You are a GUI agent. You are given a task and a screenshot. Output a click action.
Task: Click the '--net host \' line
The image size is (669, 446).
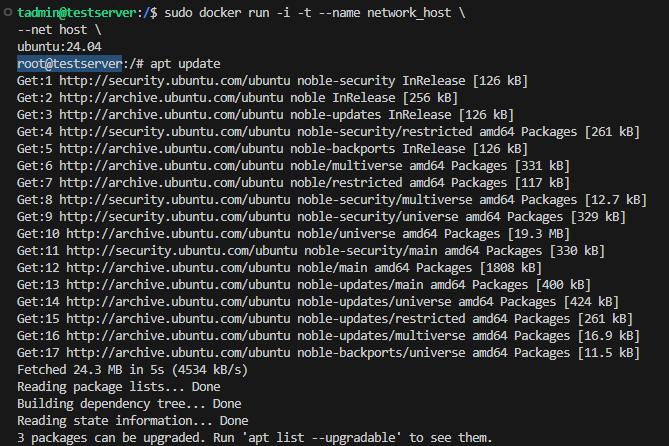pyautogui.click(x=59, y=30)
